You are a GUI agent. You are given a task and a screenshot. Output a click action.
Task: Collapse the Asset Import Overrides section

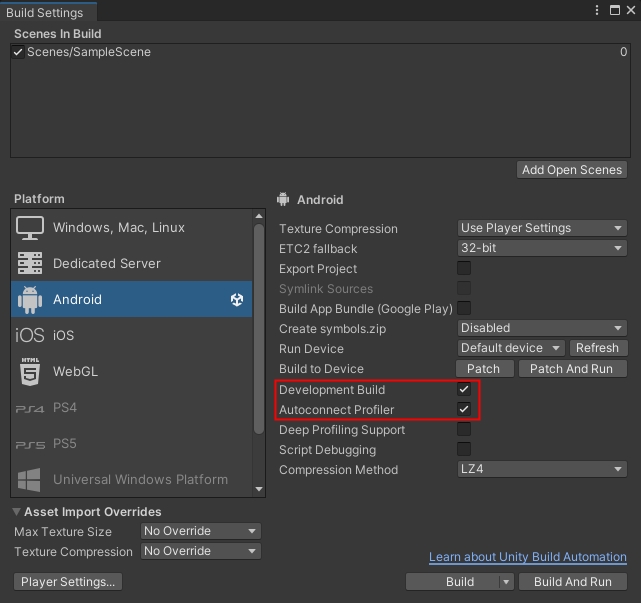(17, 512)
